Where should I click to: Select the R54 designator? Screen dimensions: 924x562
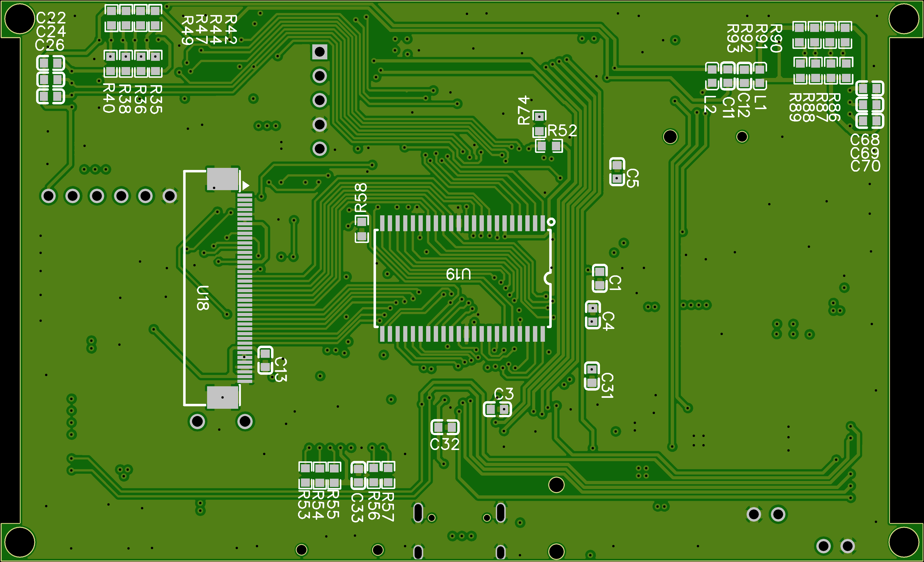[x=318, y=505]
